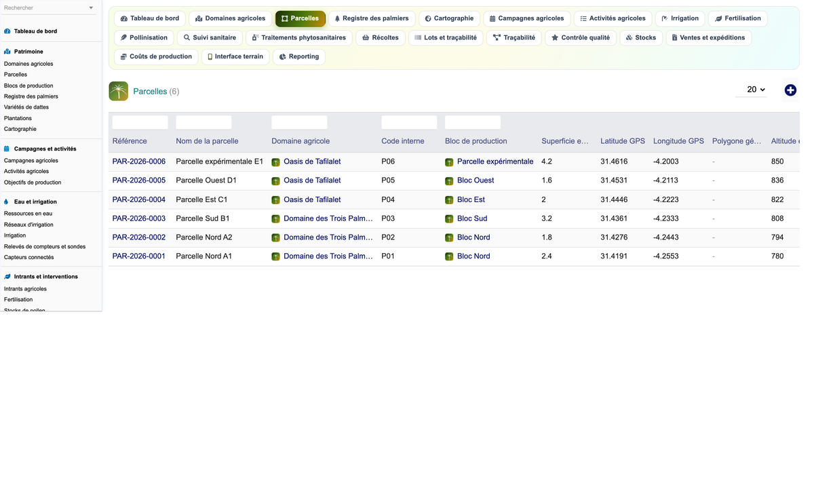Open the Tableau de bord tab
The width and height of the screenshot is (814, 504).
pos(150,18)
